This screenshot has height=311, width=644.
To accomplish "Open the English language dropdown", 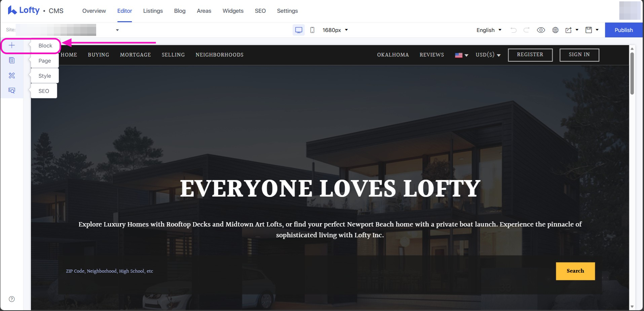I will (489, 30).
